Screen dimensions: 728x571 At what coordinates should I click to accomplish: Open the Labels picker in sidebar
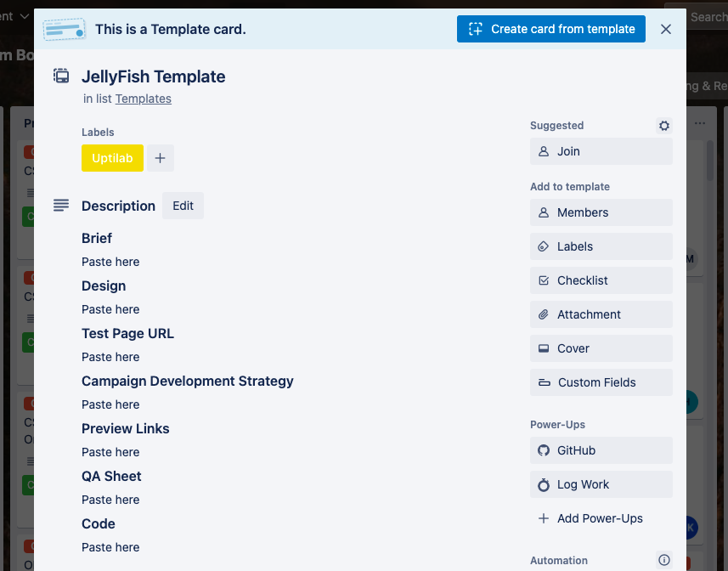tap(601, 246)
